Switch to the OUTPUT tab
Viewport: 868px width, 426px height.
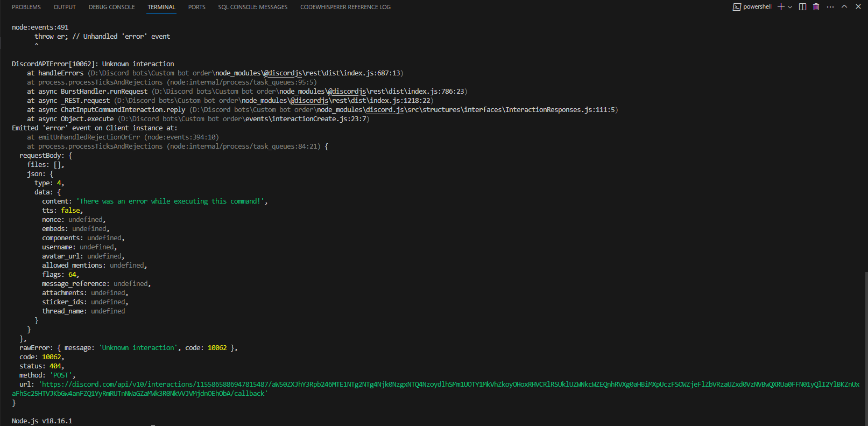(x=65, y=7)
